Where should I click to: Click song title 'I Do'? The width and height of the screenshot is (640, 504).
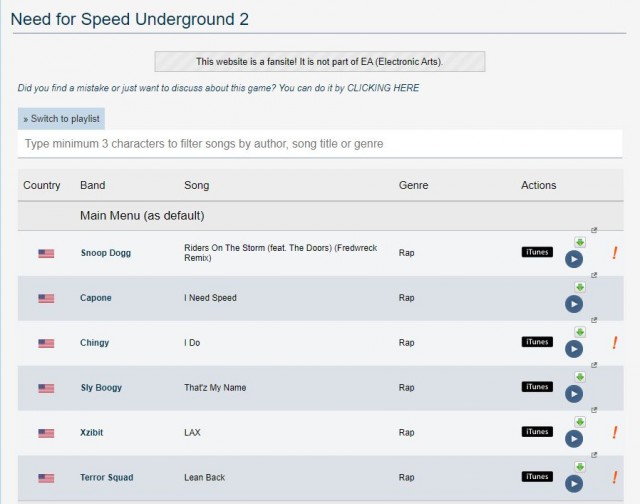coord(192,343)
